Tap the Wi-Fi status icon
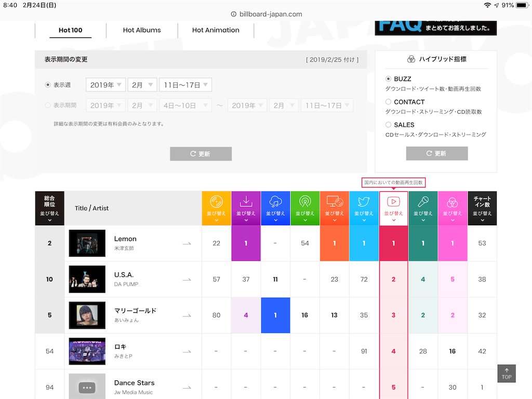 (x=487, y=5)
